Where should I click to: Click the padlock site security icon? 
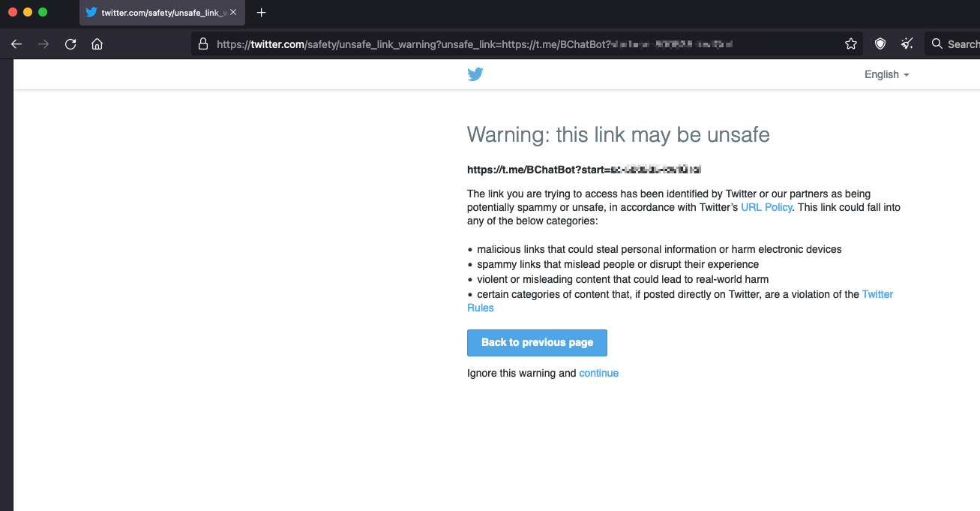[x=202, y=44]
